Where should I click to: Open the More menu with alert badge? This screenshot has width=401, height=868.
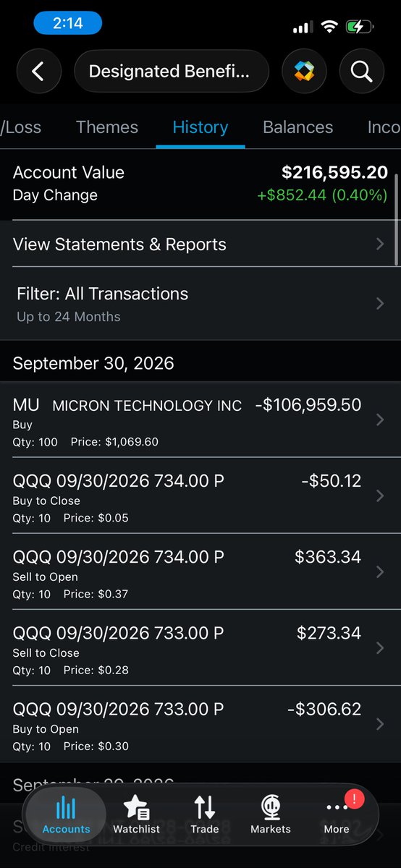click(337, 814)
